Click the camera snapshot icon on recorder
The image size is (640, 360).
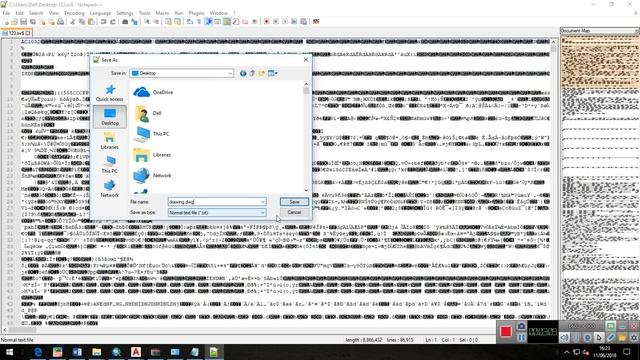[521, 326]
